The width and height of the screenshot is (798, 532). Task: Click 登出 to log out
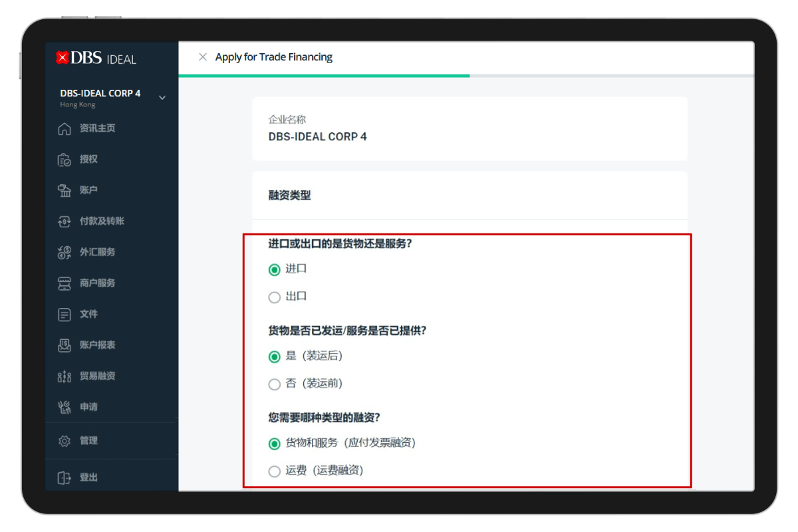[x=88, y=477]
